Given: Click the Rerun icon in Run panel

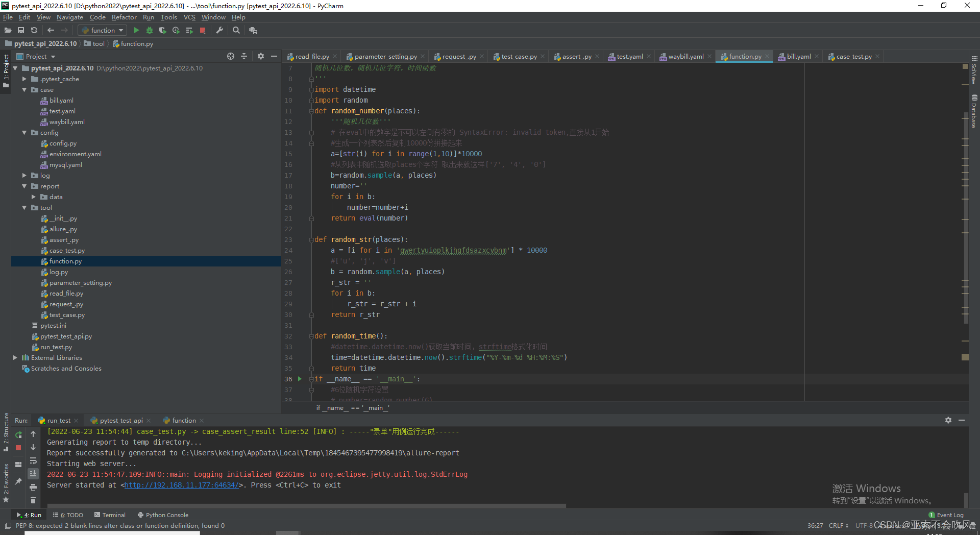Looking at the screenshot, I should pos(18,434).
